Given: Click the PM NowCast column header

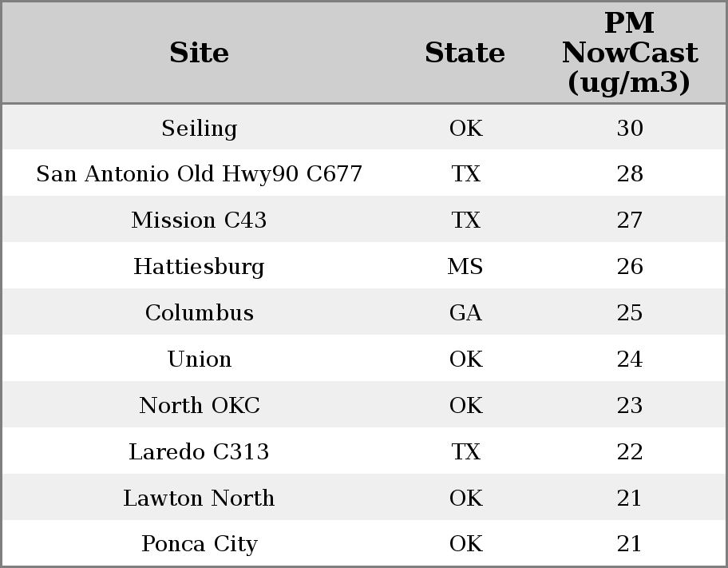Looking at the screenshot, I should pos(629,54).
